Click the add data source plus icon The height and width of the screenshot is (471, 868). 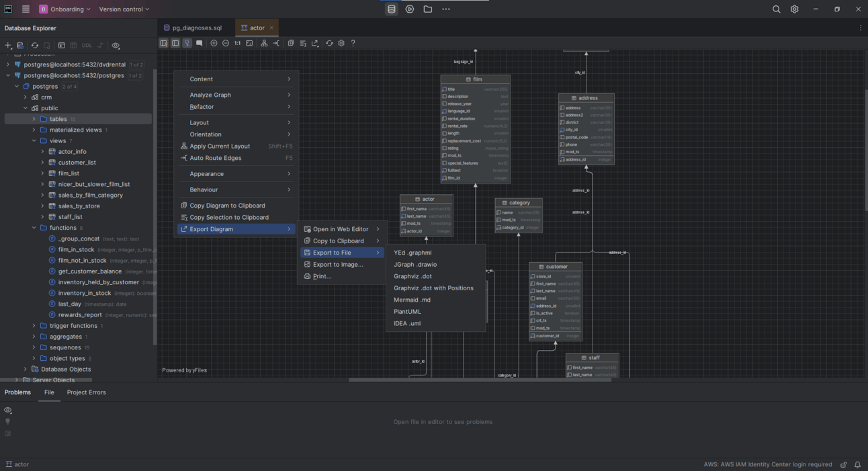coord(9,46)
